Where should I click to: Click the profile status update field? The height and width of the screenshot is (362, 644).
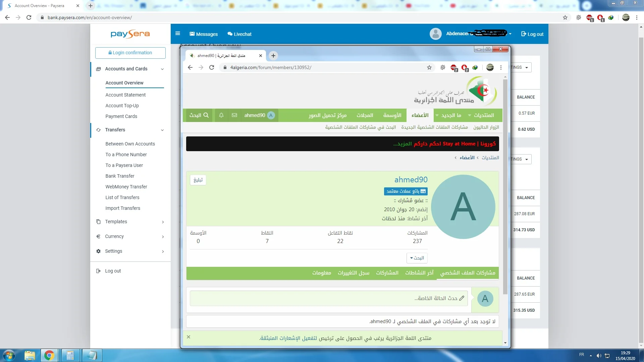pos(329,298)
